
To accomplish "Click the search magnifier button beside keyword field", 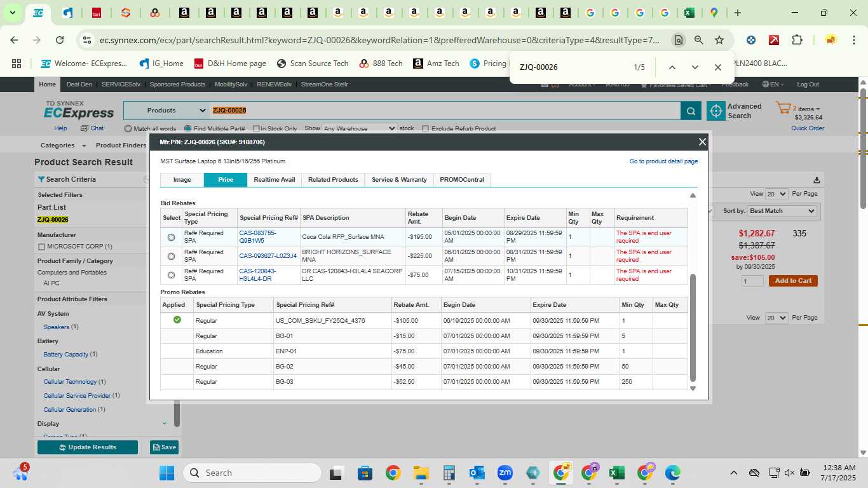I will point(691,111).
